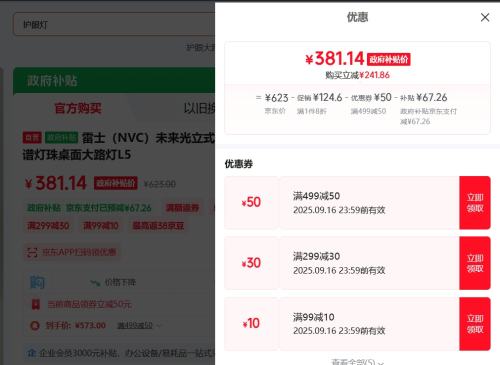Click the struck-through ¥623.00 price
500x365 pixels.
coord(160,184)
